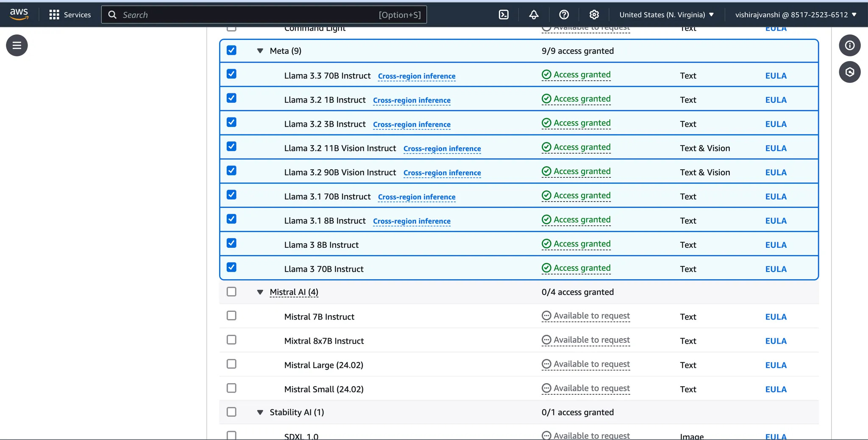Image resolution: width=868 pixels, height=440 pixels.
Task: Check Mistral 7B Instruct checkbox
Action: point(231,316)
